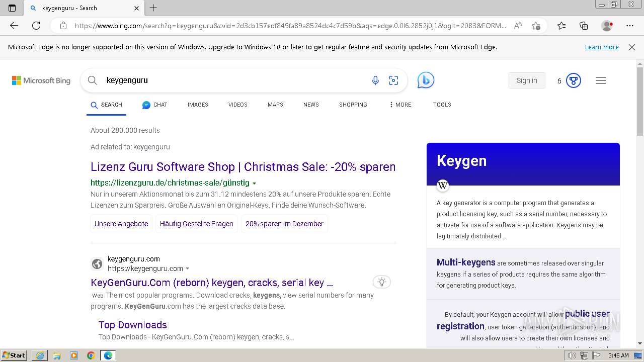Expand the lizenzguru.de URL dropdown arrow
The width and height of the screenshot is (644, 362).
point(254,184)
